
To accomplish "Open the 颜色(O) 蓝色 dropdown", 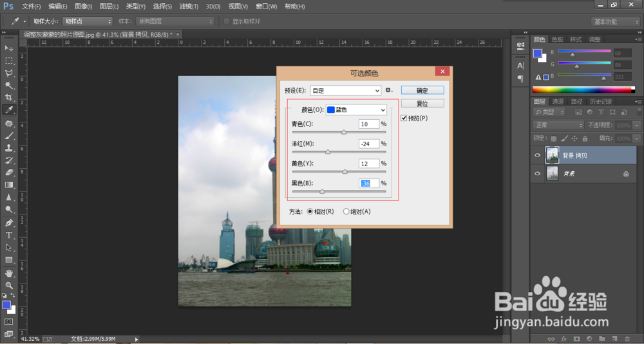I will (x=356, y=110).
